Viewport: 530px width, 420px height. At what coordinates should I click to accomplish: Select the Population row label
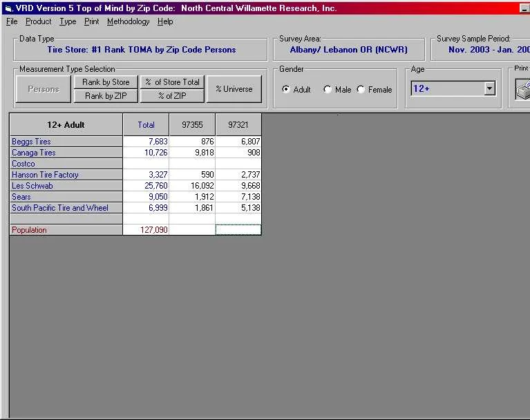tap(66, 230)
